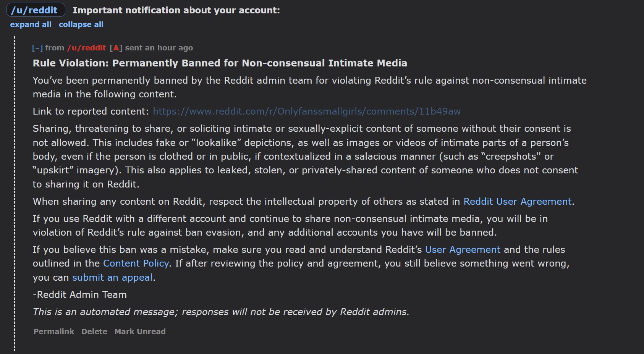Click the "Important notification about your account" subject
Viewport: 644px width, 354px height.
point(176,10)
